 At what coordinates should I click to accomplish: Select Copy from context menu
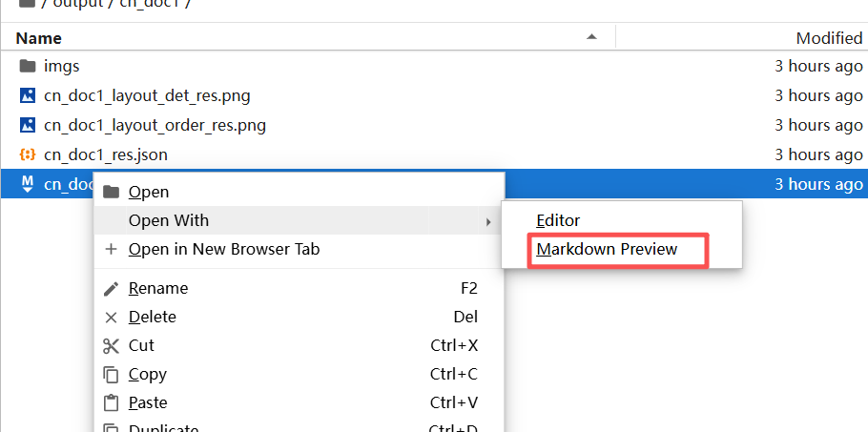coord(148,375)
